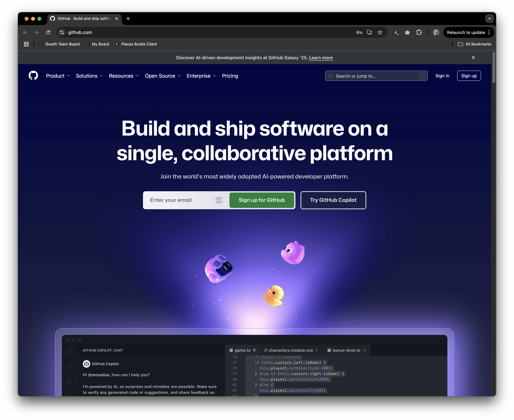Open Pieces Builds Client bookmark
The height and width of the screenshot is (420, 514).
click(136, 44)
